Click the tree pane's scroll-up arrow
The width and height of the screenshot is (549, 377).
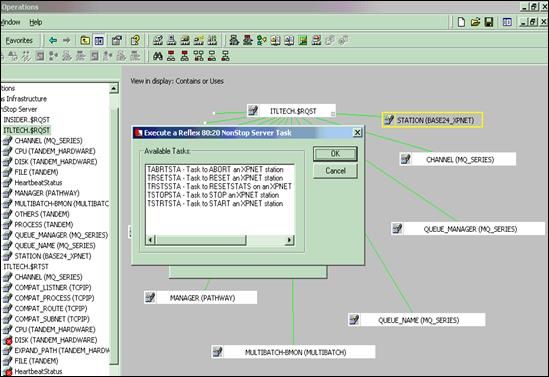coord(113,88)
